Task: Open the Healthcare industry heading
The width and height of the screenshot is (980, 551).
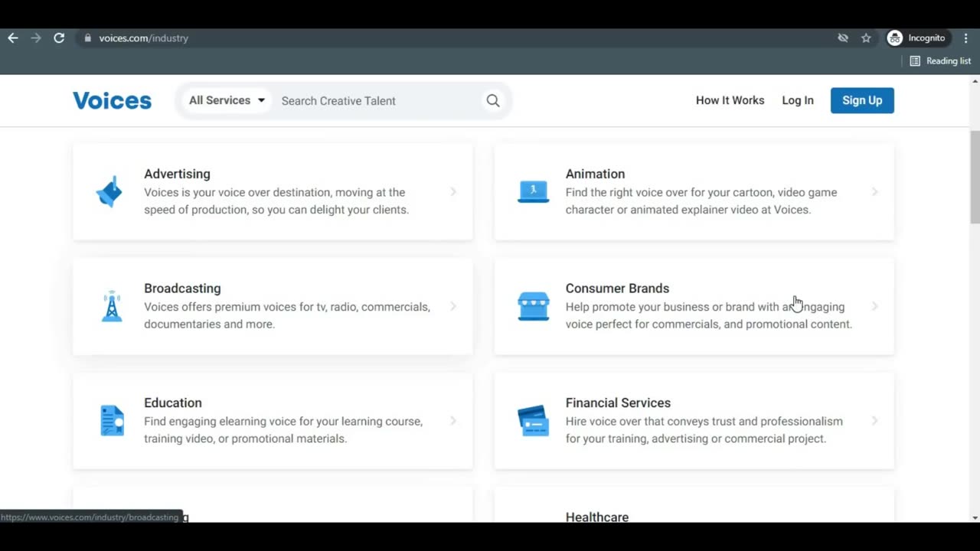Action: point(597,517)
